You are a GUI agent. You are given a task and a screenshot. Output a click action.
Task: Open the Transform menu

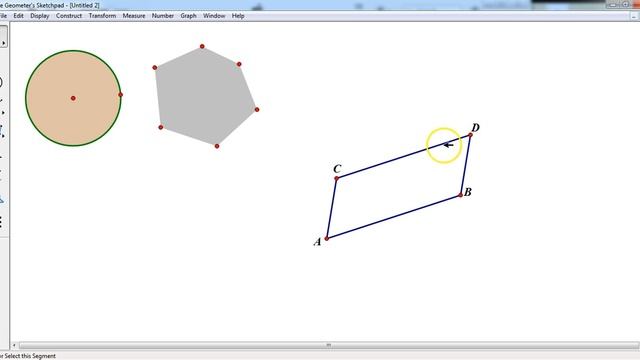pos(102,16)
